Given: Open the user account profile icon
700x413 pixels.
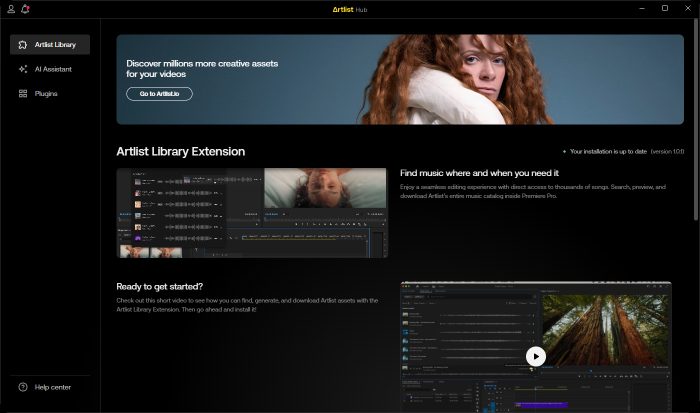Looking at the screenshot, I should point(11,9).
